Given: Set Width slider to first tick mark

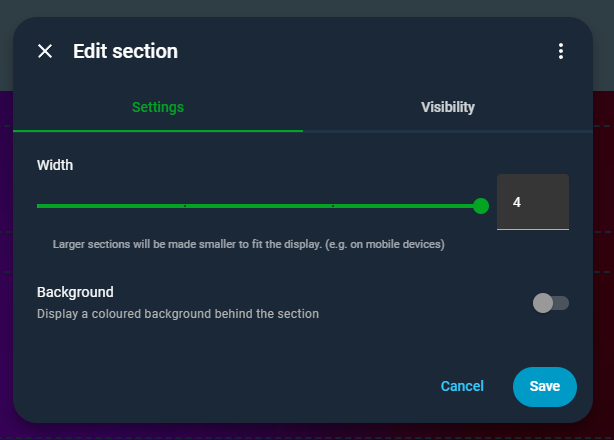Looking at the screenshot, I should [185, 206].
